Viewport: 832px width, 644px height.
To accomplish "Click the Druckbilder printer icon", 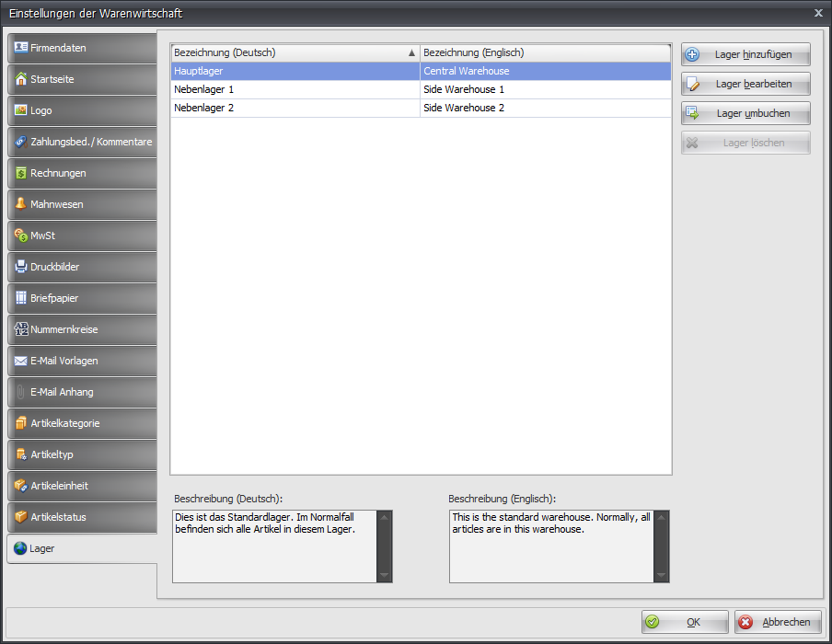I will point(21,267).
